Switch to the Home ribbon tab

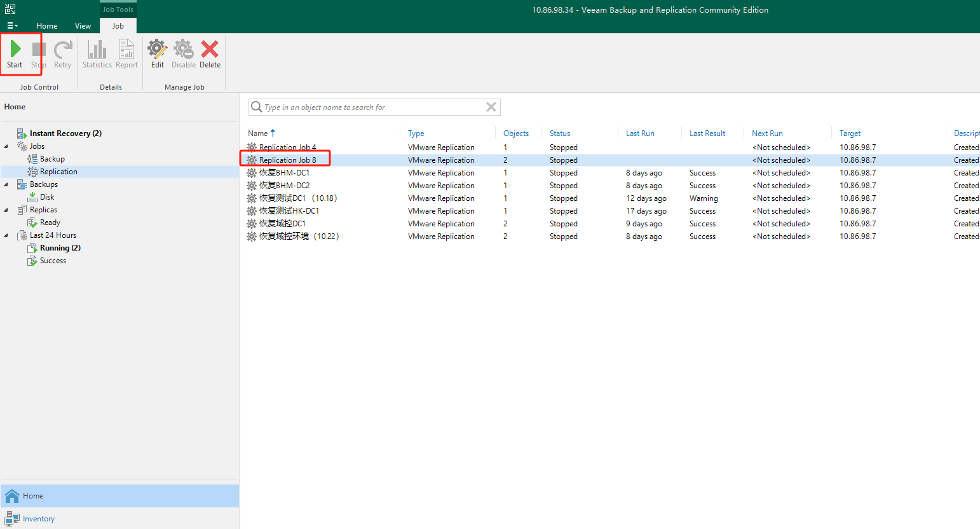[47, 26]
